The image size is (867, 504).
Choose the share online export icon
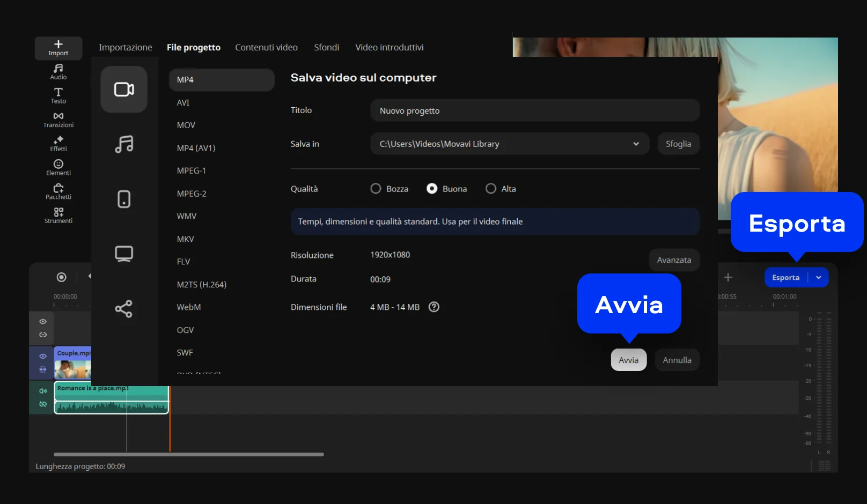pyautogui.click(x=124, y=309)
